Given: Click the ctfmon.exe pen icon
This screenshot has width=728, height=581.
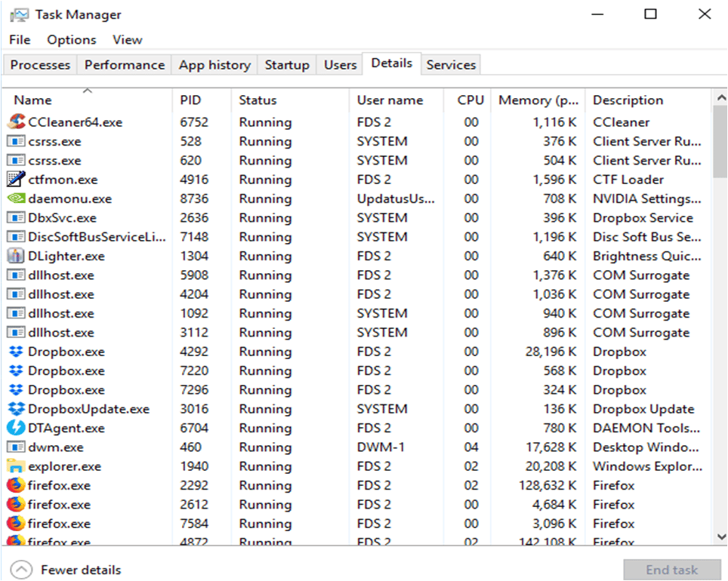Looking at the screenshot, I should pos(17,180).
